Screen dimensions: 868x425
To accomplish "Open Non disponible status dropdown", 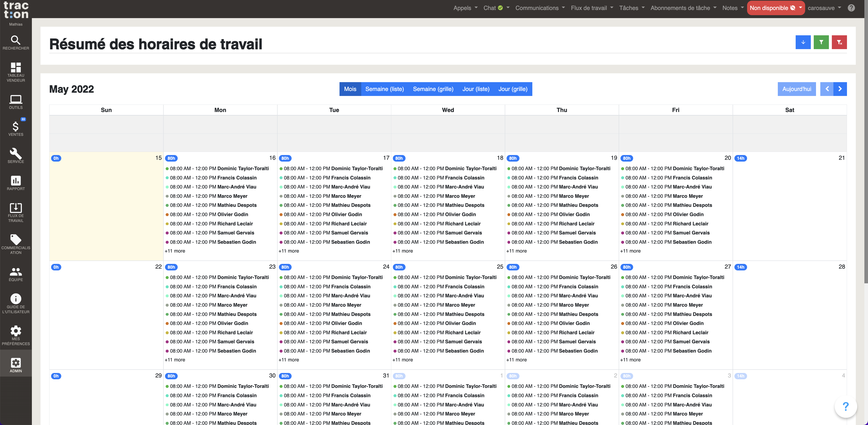I will (x=776, y=8).
